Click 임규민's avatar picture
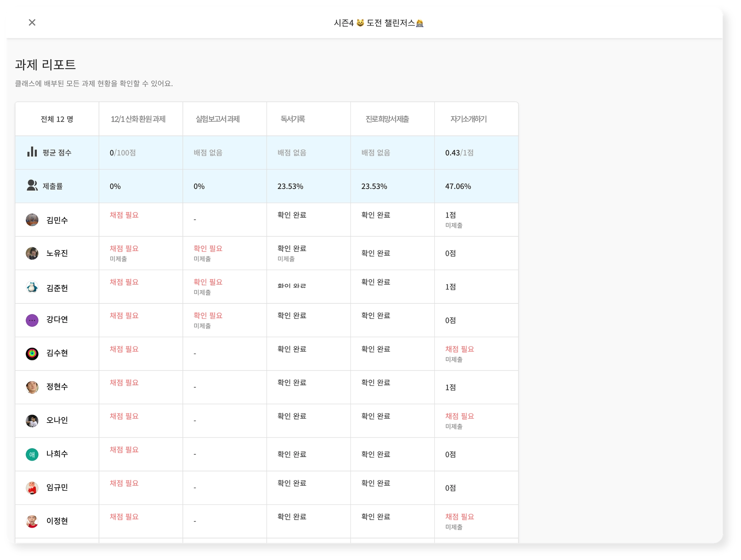This screenshot has height=560, width=741. coord(32,488)
